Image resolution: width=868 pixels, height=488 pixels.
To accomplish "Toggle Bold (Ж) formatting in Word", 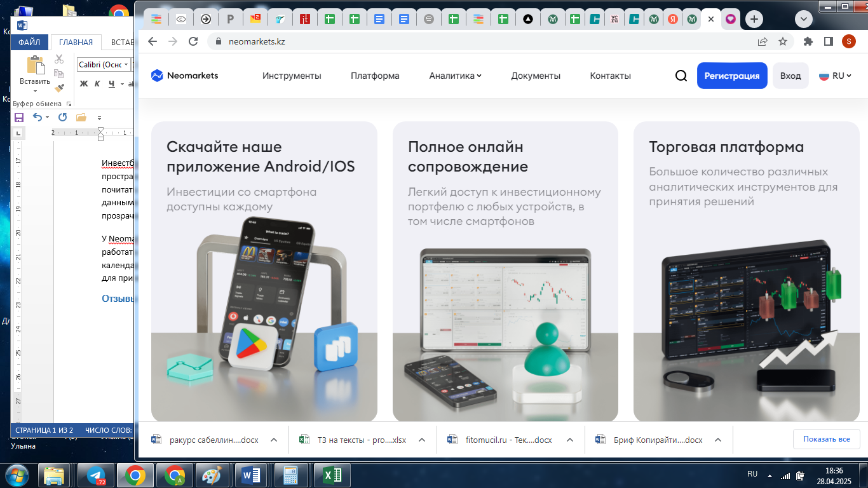I will point(83,84).
